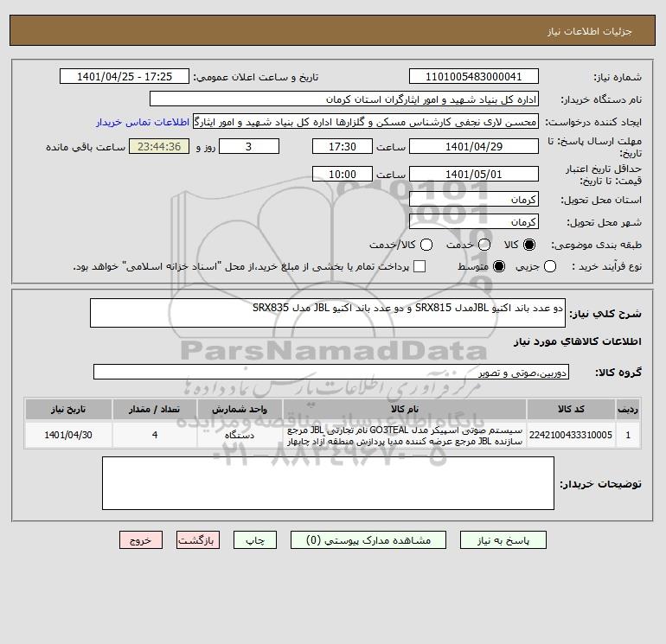Toggle the Islamic treasury documents payment checkbox
Image resolution: width=666 pixels, height=644 pixels.
pyautogui.click(x=419, y=266)
